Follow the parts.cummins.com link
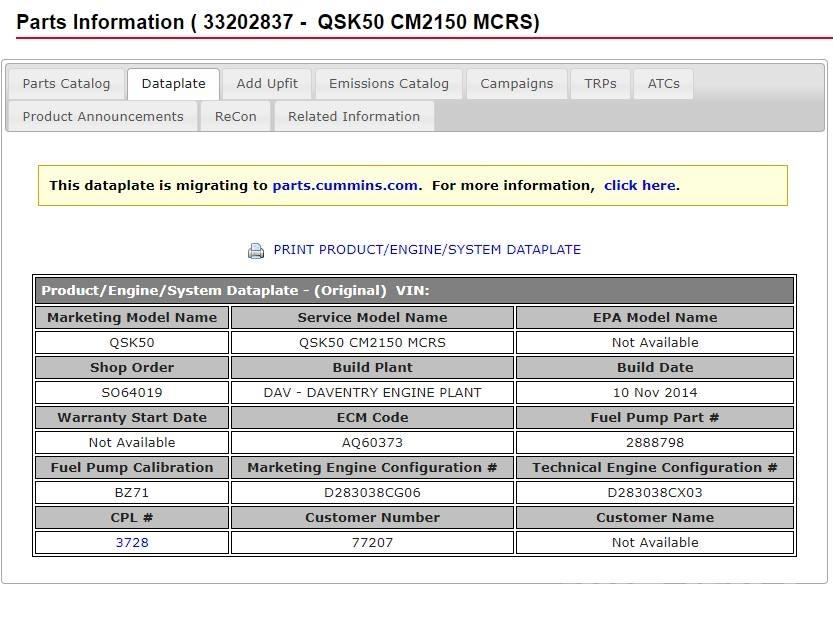The height and width of the screenshot is (617, 833). pos(345,186)
